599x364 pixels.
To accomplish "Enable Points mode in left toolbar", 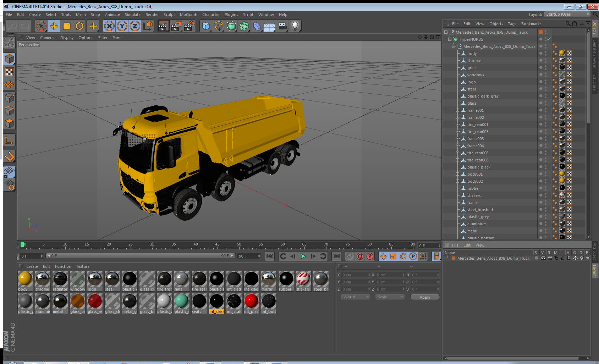I will (9, 98).
